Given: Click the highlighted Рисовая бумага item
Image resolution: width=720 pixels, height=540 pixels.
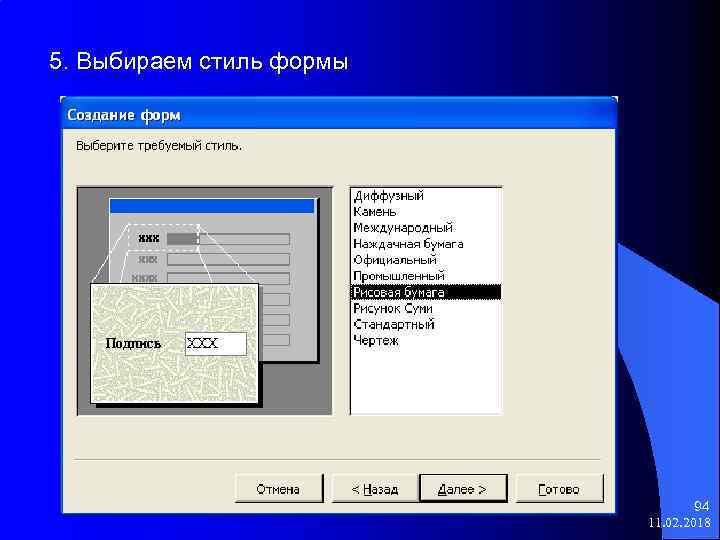Looking at the screenshot, I should pos(426,292).
